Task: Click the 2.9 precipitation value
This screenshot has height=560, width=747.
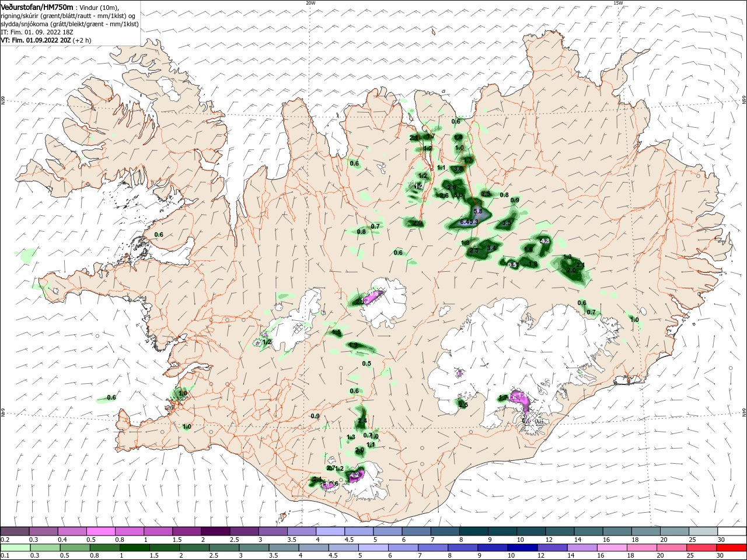Action: coord(451,187)
